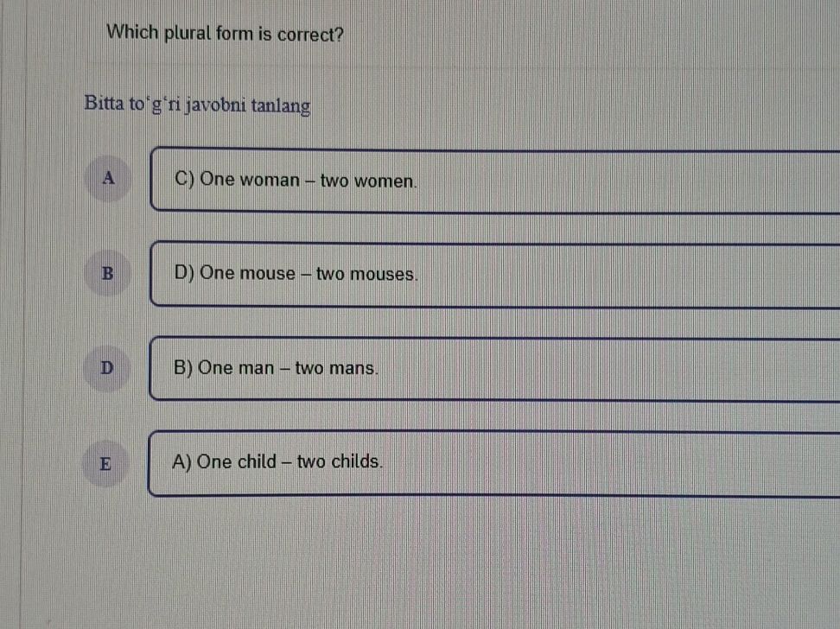The width and height of the screenshot is (840, 629).
Task: Click the question 'Which plural form is correct?'
Action: pyautogui.click(x=225, y=33)
